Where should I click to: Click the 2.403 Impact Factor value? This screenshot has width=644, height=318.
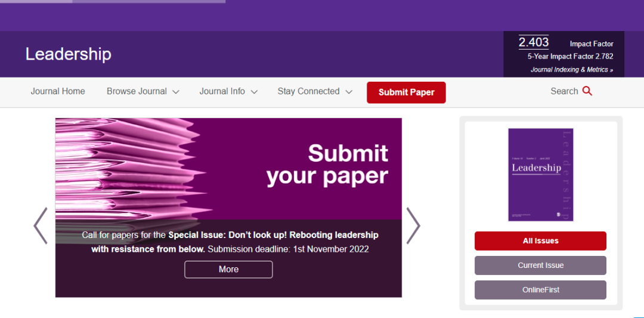click(533, 42)
